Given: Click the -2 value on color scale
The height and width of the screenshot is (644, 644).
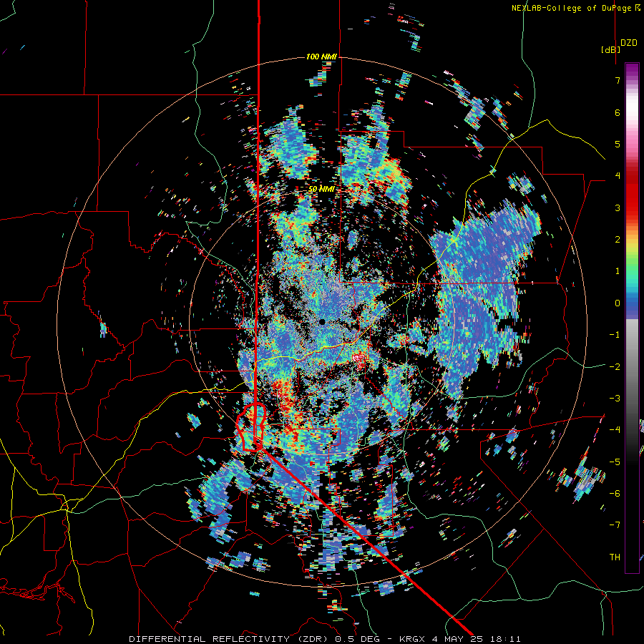Looking at the screenshot, I should click(x=615, y=367).
